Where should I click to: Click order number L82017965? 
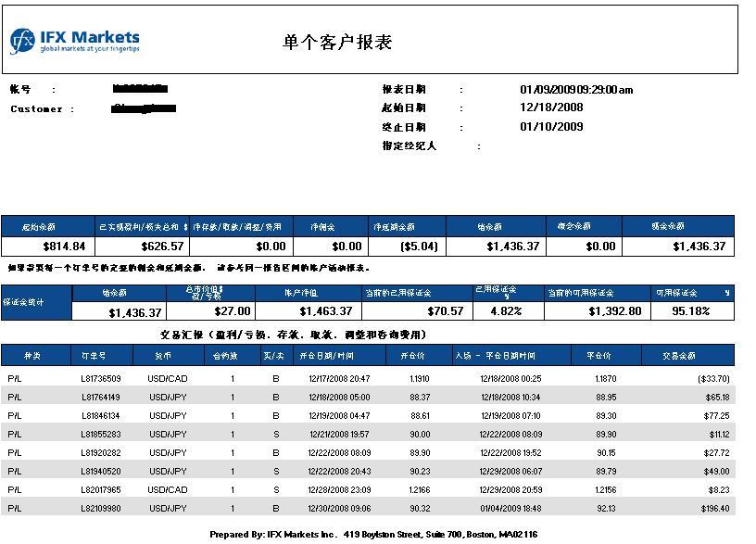click(101, 490)
